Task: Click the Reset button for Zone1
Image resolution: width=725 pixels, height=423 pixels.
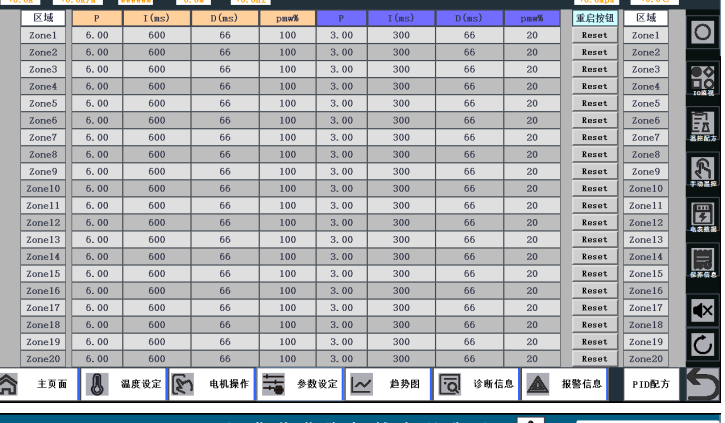Action: pos(594,35)
